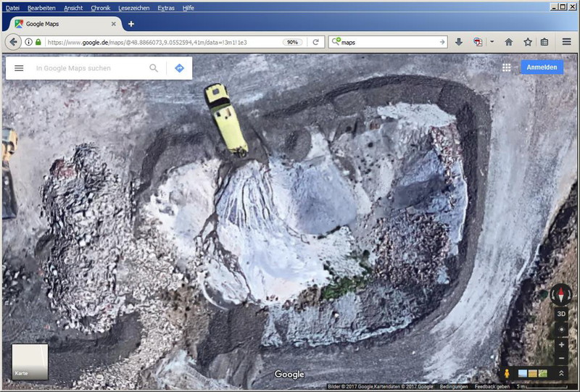
Task: Open the Lesezeichen menu
Action: 135,7
